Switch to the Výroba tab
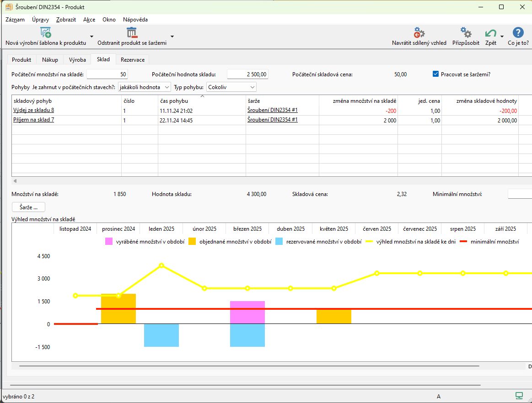 click(x=77, y=60)
